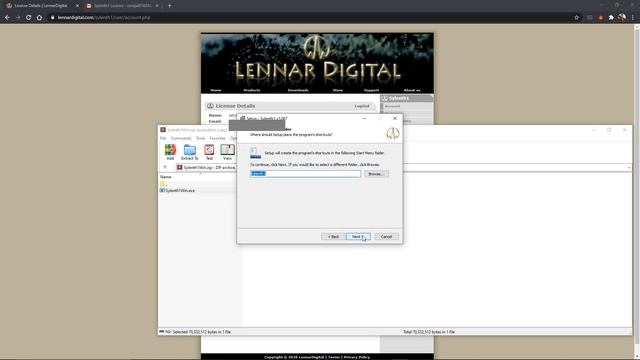Switch to the second Sylenth1 browser tab

[x=122, y=6]
